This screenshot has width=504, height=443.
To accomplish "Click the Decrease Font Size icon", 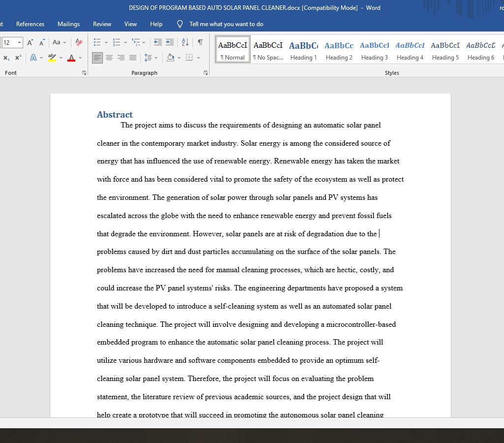I will 42,42.
